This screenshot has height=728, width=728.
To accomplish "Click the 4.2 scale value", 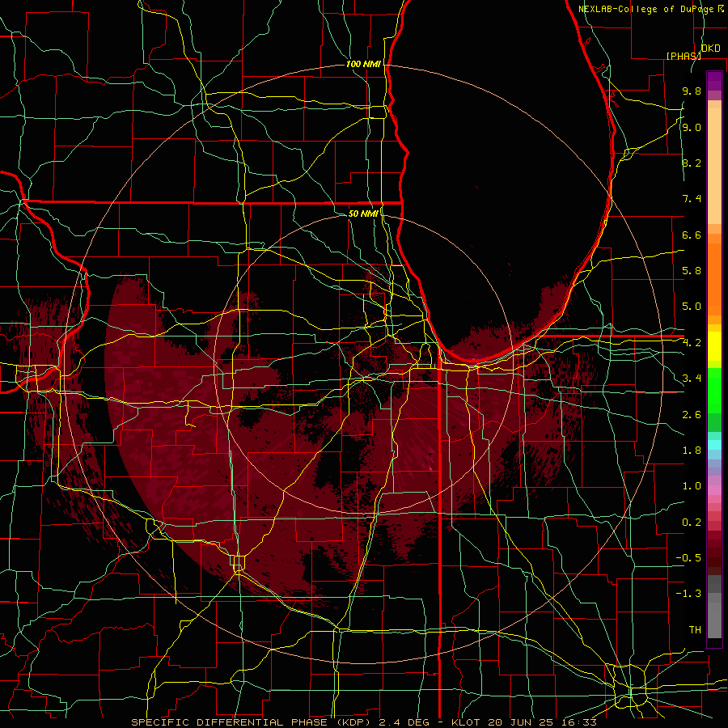I will coord(692,343).
